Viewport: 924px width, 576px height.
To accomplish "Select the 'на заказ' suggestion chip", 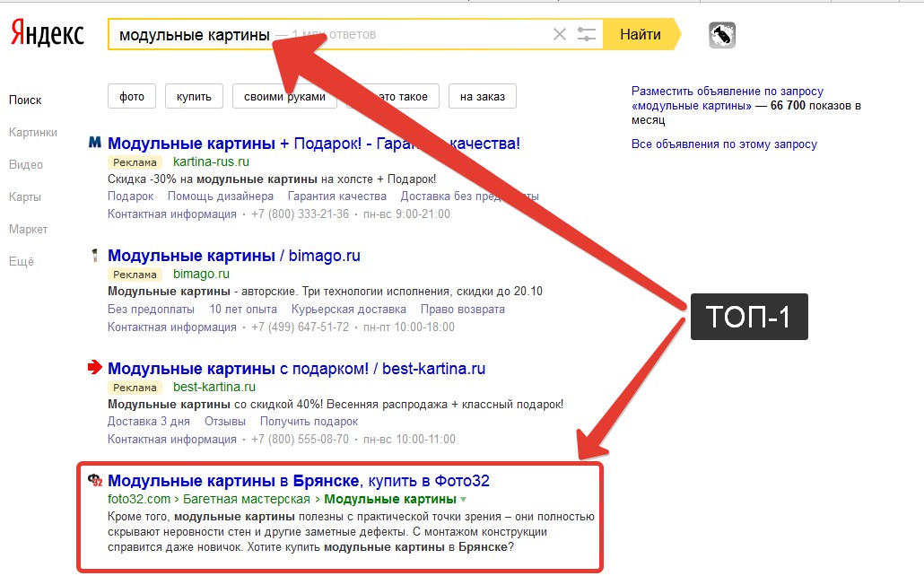I will [483, 97].
